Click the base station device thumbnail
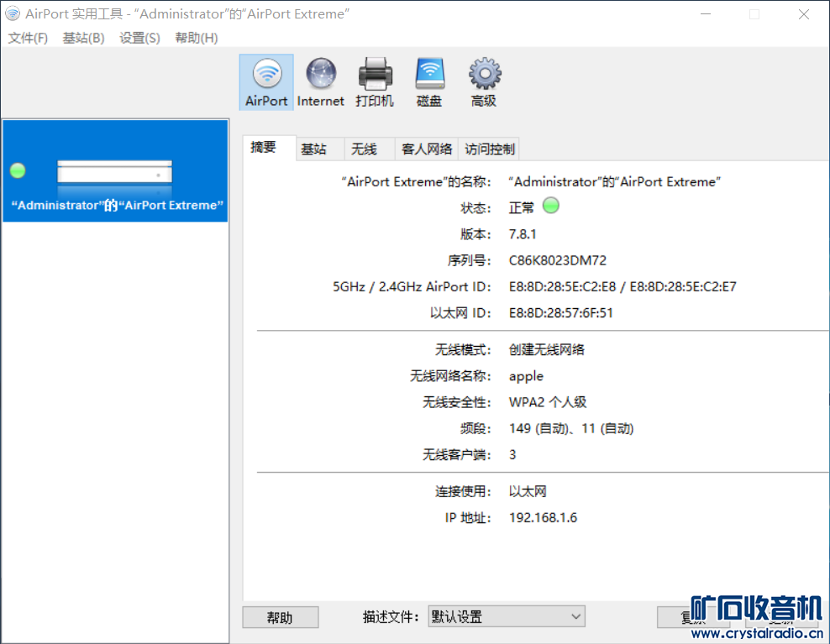This screenshot has width=830, height=644. pos(114,172)
